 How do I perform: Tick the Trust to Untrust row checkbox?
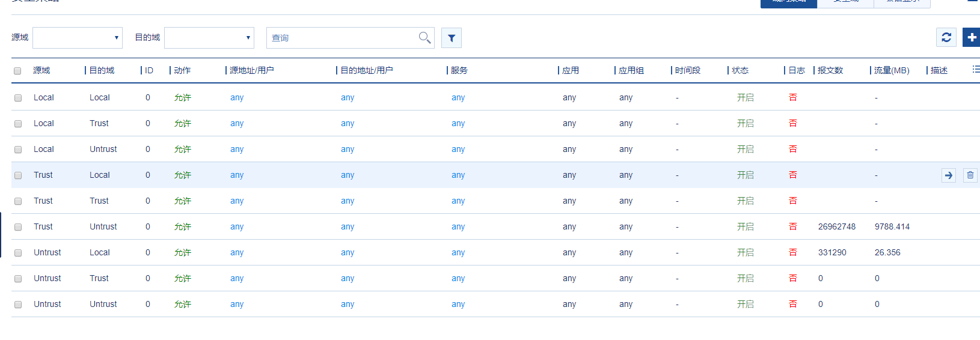(x=18, y=227)
